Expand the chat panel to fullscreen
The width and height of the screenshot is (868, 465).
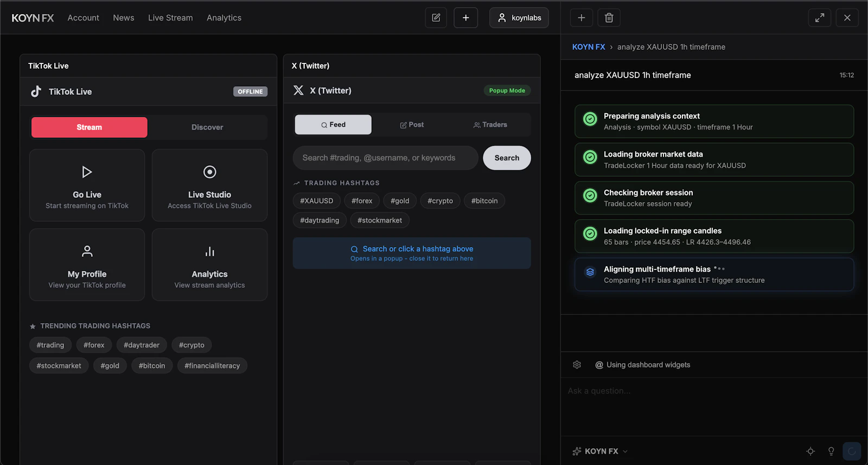point(820,18)
